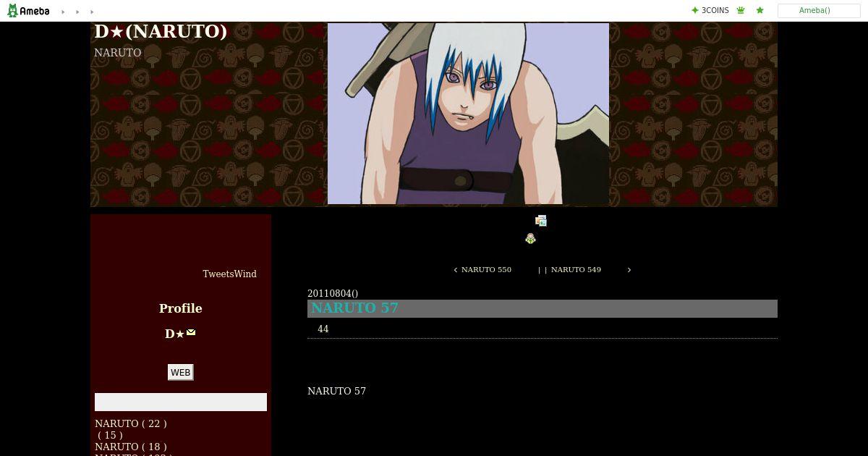Open the Ameba logo home link
Image resolution: width=868 pixels, height=456 pixels.
pos(28,11)
